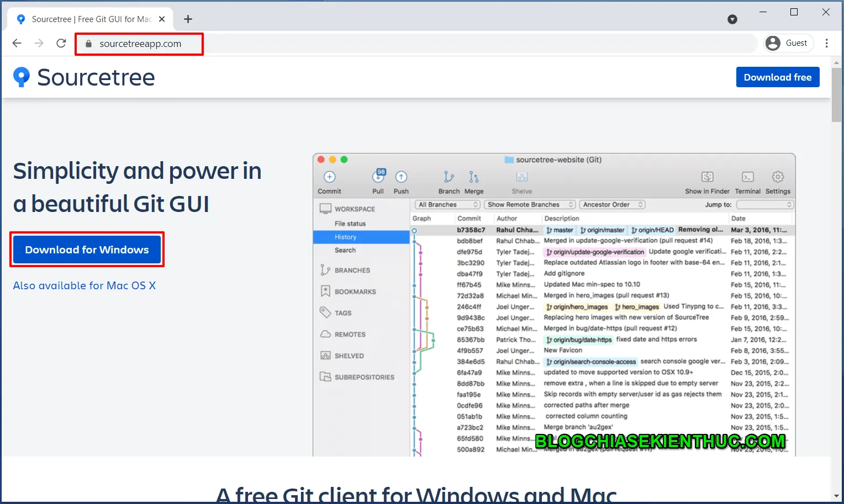
Task: Select the Search item under History
Action: (345, 250)
